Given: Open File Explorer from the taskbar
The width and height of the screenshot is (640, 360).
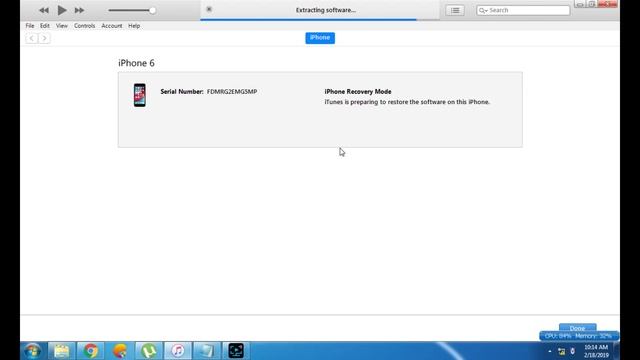Looking at the screenshot, I should pyautogui.click(x=62, y=351).
